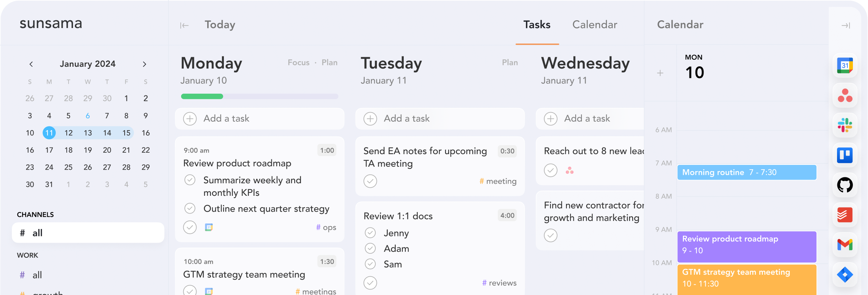Click Tuesday's Add a task field

440,119
